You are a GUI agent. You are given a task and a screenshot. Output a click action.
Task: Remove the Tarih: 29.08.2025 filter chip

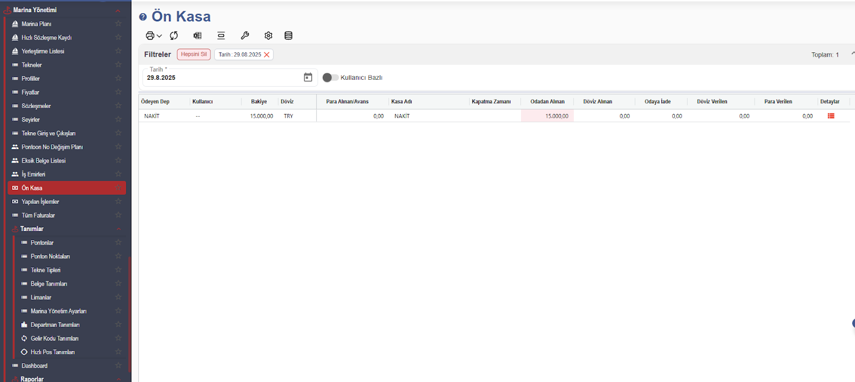(x=267, y=54)
